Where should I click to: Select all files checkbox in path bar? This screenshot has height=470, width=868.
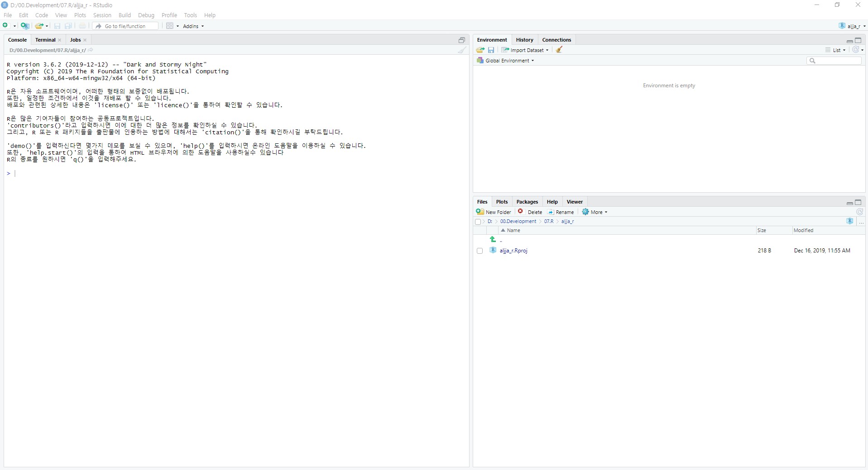478,222
